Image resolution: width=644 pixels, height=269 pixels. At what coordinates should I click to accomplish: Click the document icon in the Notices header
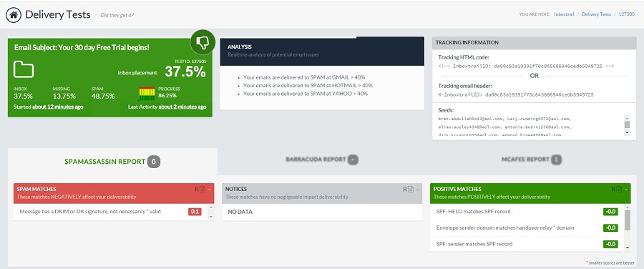tap(411, 190)
